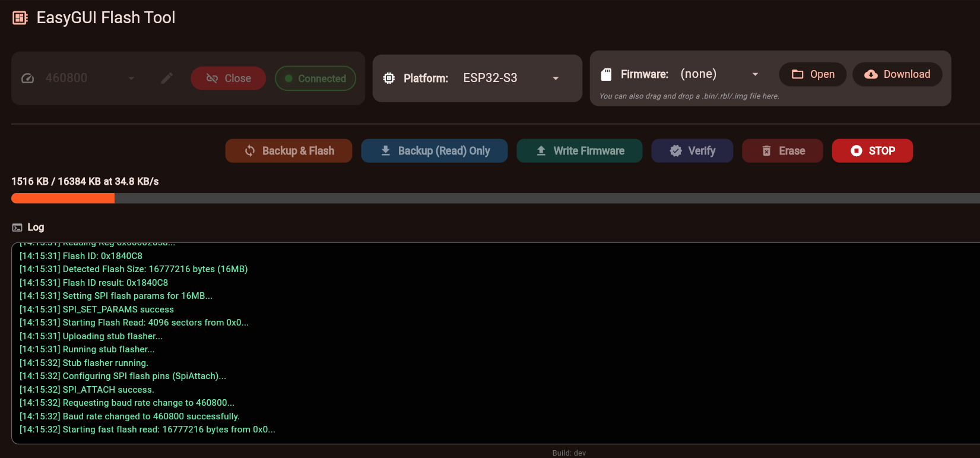Click 'Starting Flash Read: 4096 sectors' line

pyautogui.click(x=134, y=323)
